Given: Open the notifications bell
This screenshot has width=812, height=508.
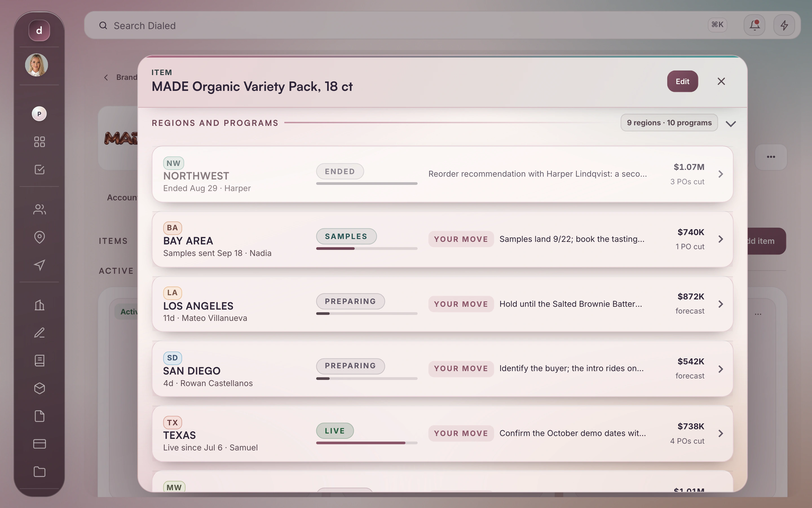Looking at the screenshot, I should pos(754,25).
